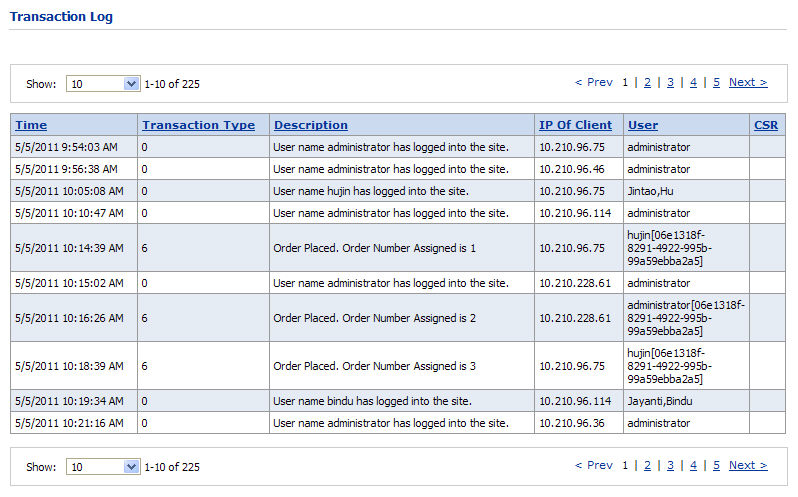Sort by CSR column header
Screen dimensions: 798x497
coord(765,125)
